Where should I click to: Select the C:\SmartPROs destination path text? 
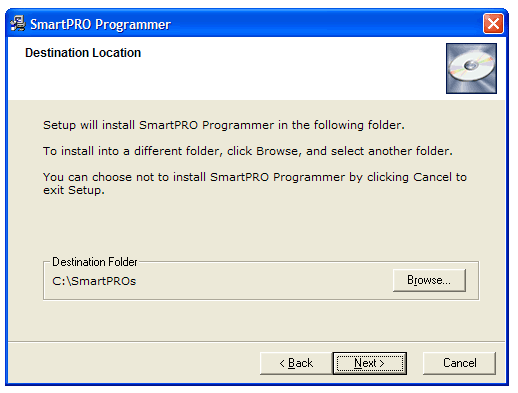click(x=94, y=281)
